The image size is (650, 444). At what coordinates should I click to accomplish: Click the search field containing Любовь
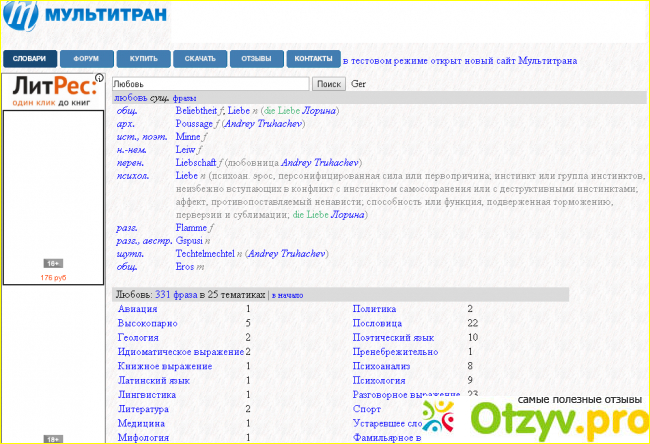point(210,85)
